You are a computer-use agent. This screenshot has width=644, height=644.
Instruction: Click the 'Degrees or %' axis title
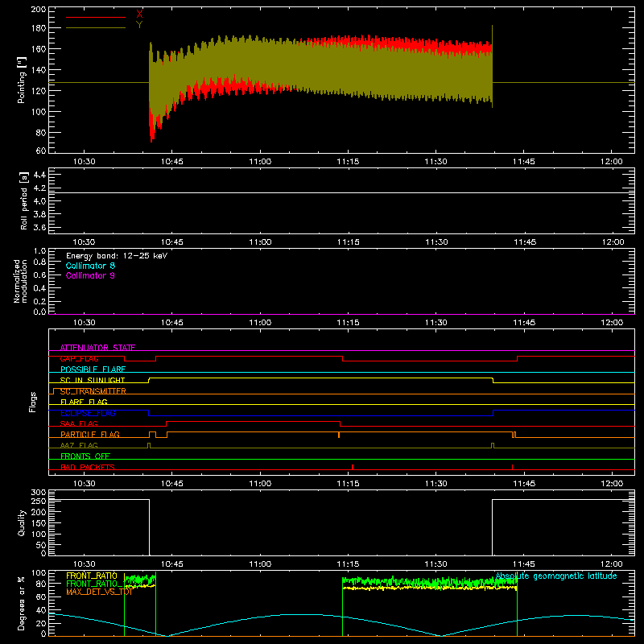point(22,603)
